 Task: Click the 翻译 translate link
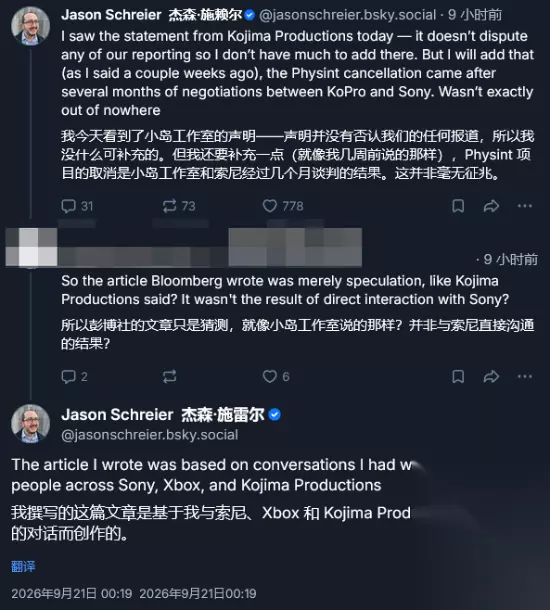[23, 566]
